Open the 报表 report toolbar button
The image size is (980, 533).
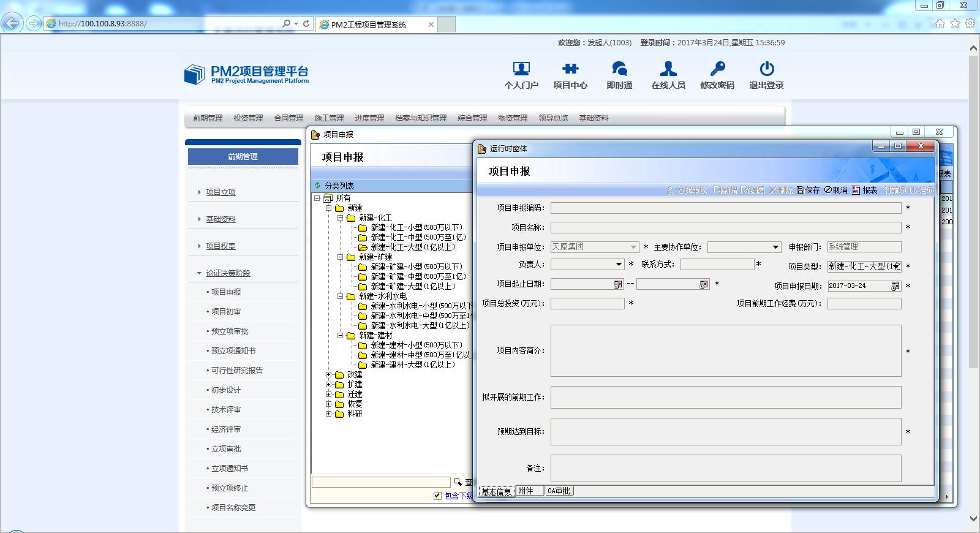pyautogui.click(x=865, y=191)
